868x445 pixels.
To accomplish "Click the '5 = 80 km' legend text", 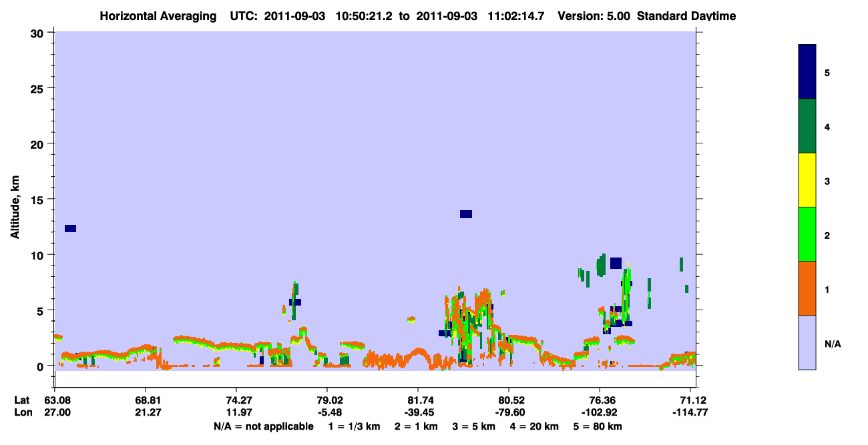I will 598,426.
